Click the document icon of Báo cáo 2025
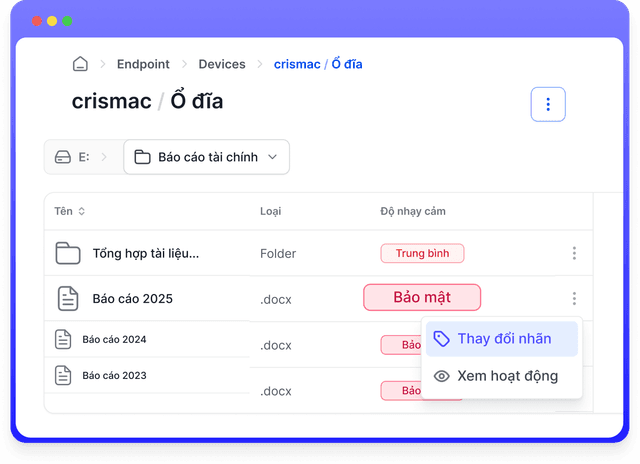Screen dimensions: 640x464 68,298
